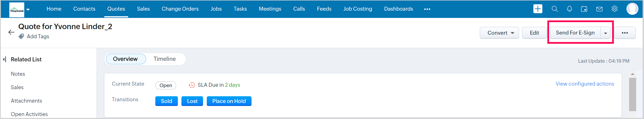Click the Sold transition button

[166, 101]
